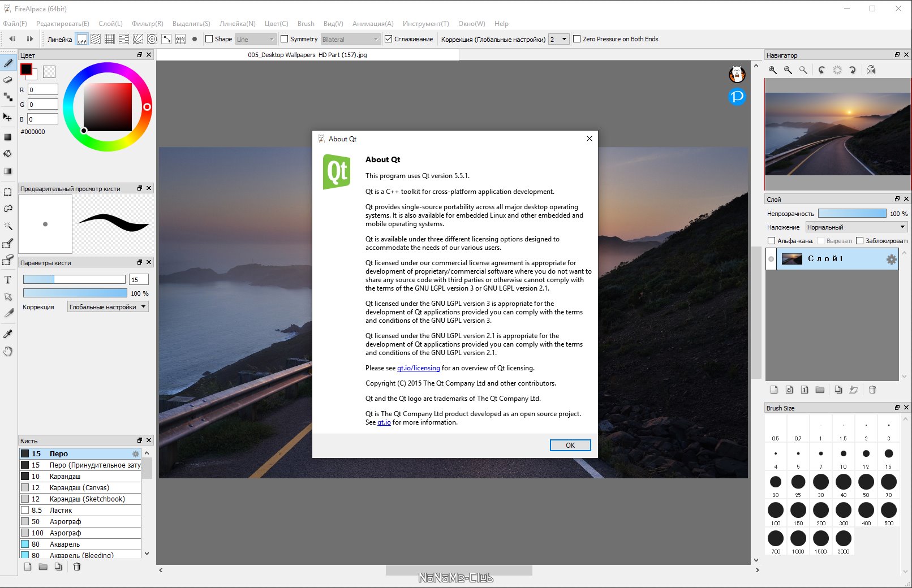912x588 pixels.
Task: Open the correction value dropdown showing 2
Action: coord(558,39)
